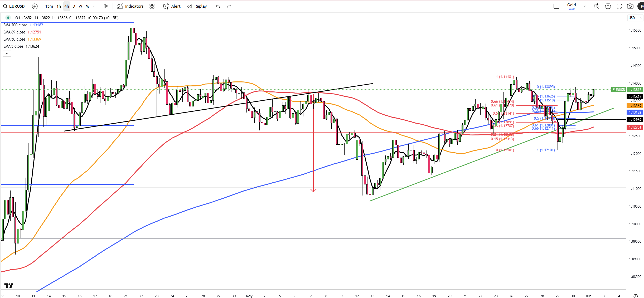Select the SMA 200 close indicator legend

[x=23, y=25]
